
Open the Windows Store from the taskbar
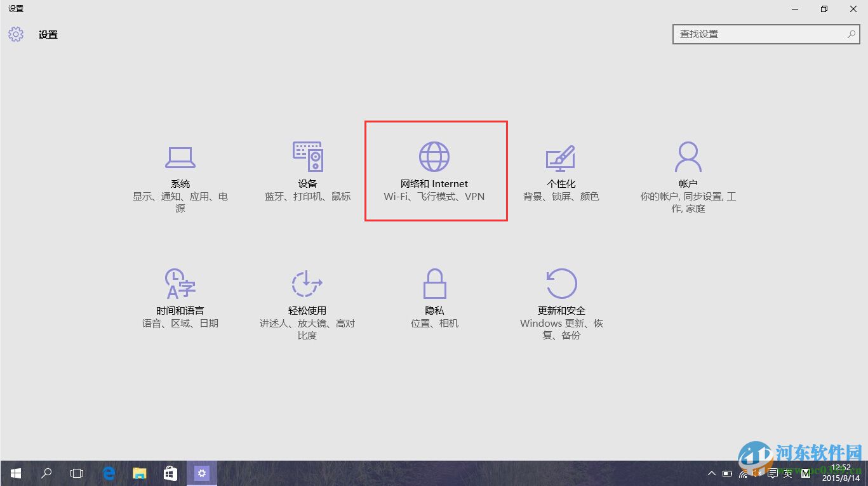tap(170, 473)
